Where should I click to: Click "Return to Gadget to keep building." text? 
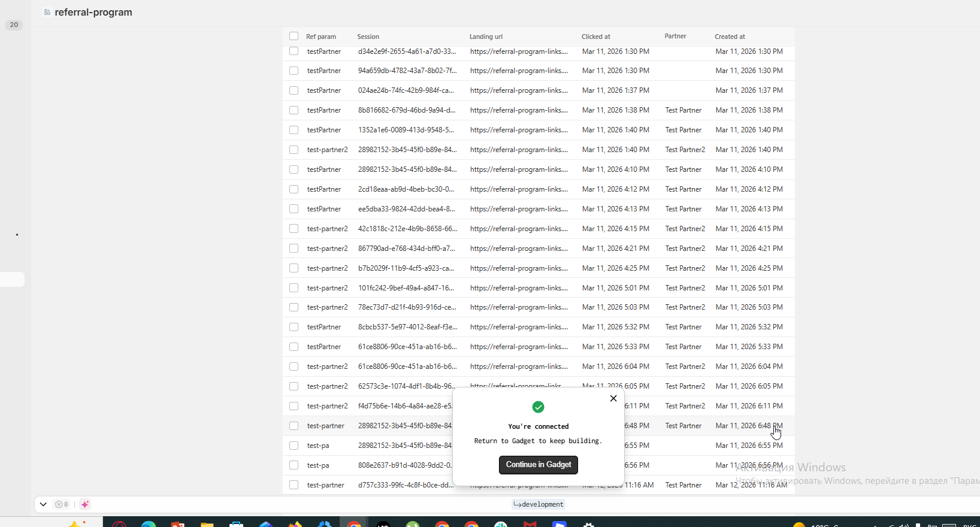coord(538,441)
